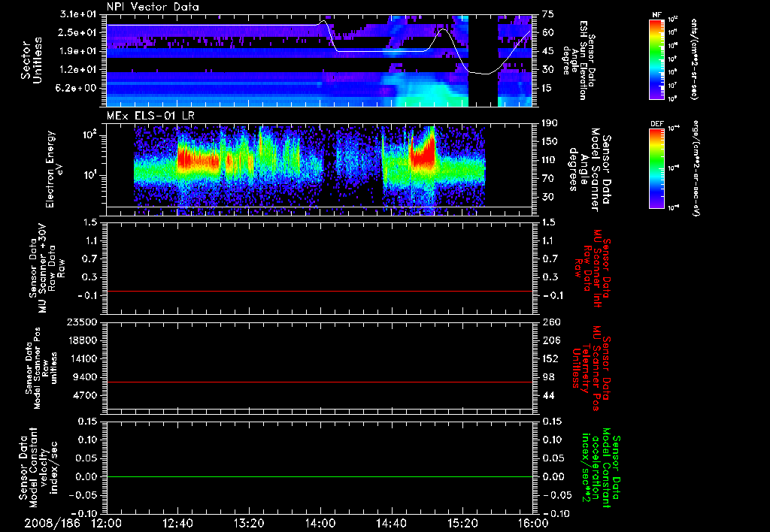Click the "150" scanner angle axis value
The height and width of the screenshot is (532, 770).
click(550, 141)
